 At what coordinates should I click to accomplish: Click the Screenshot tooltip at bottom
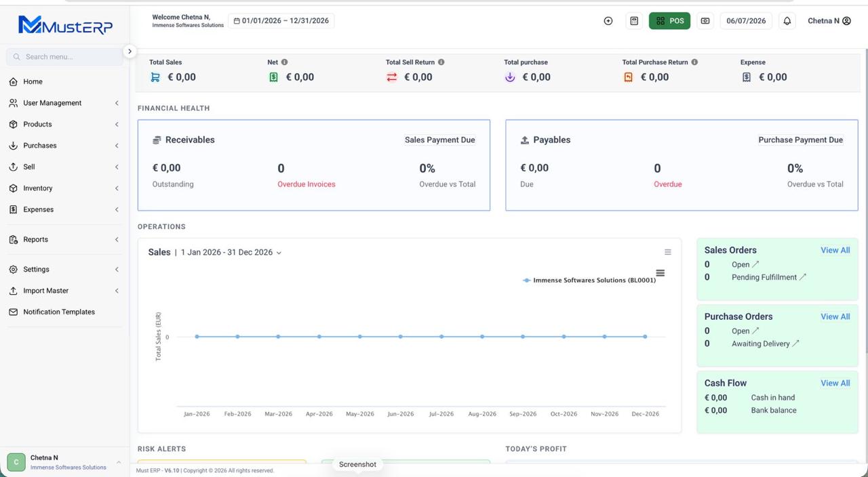point(357,465)
